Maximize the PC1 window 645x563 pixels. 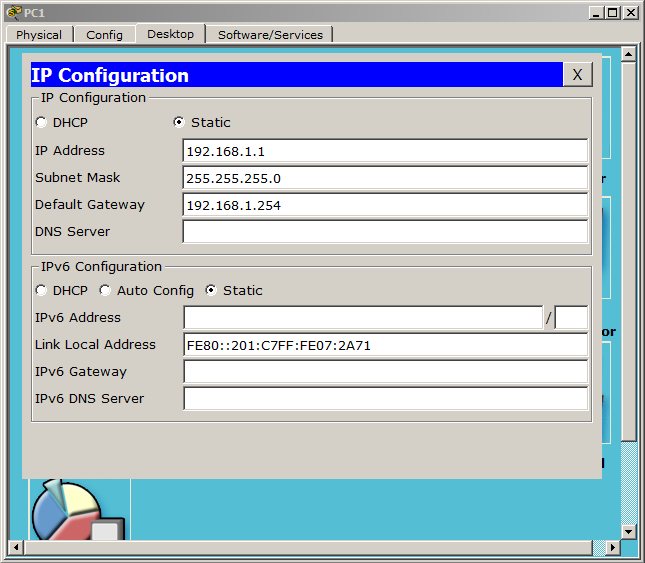[x=613, y=13]
